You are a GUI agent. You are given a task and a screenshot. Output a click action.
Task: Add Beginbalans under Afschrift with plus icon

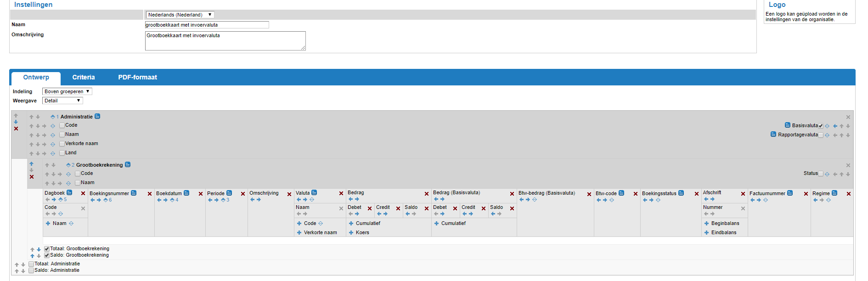click(x=706, y=224)
